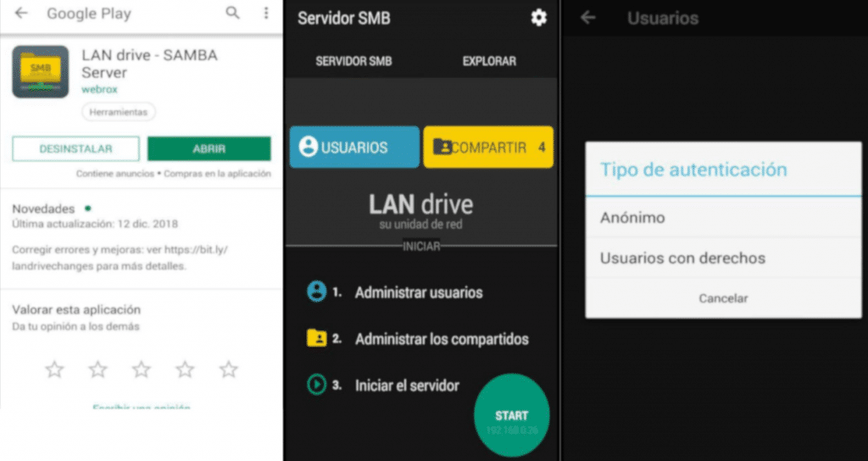This screenshot has width=868, height=461.
Task: Switch to the EXPLORAR tab
Action: (x=489, y=61)
